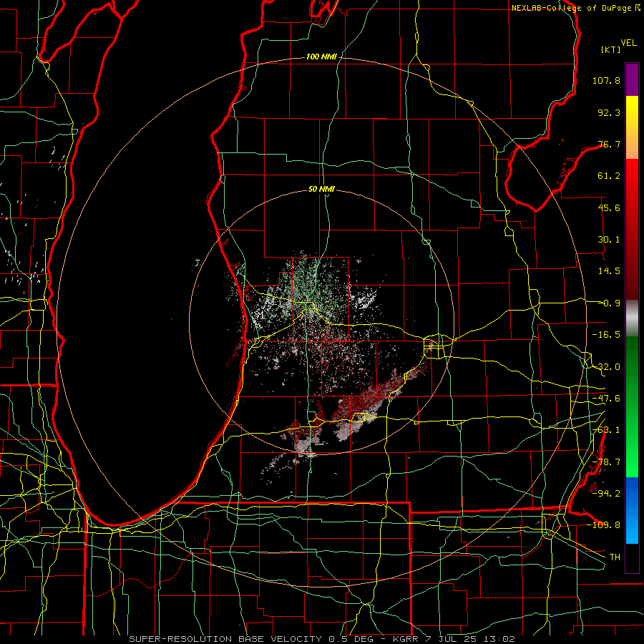
Task: Click the -16.5 velocity scale value
Action: pyautogui.click(x=606, y=335)
